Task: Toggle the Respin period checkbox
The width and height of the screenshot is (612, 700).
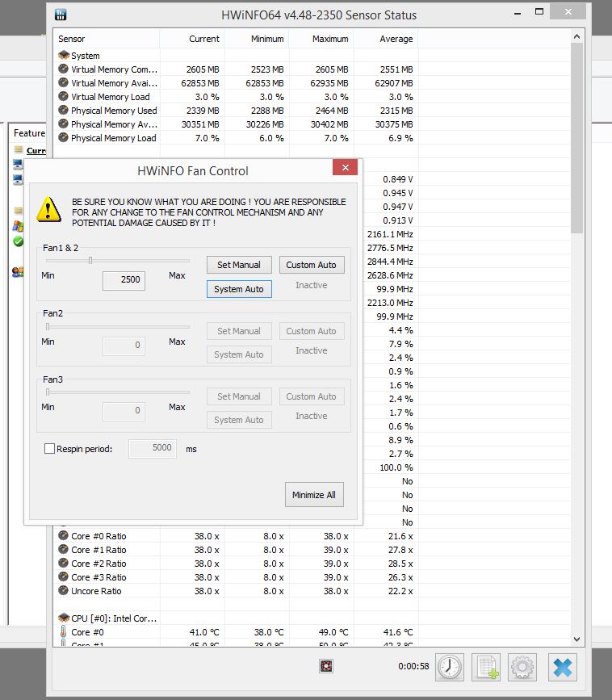Action: click(x=49, y=449)
